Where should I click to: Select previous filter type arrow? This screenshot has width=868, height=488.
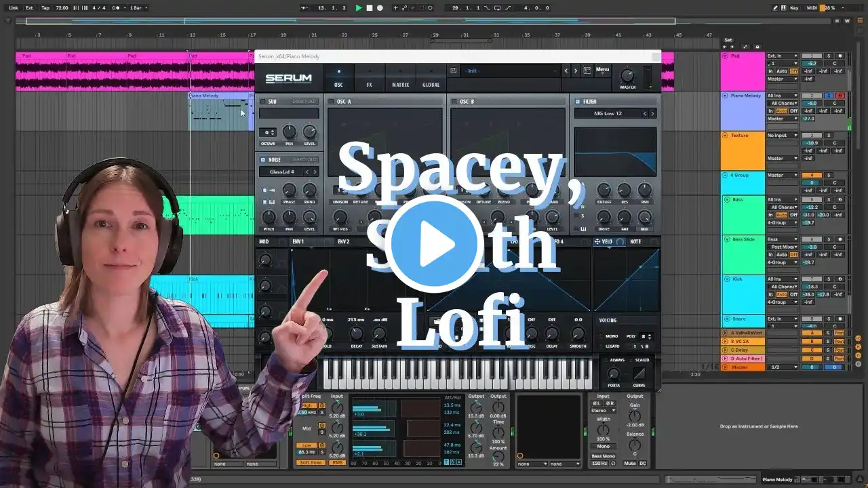click(x=645, y=113)
